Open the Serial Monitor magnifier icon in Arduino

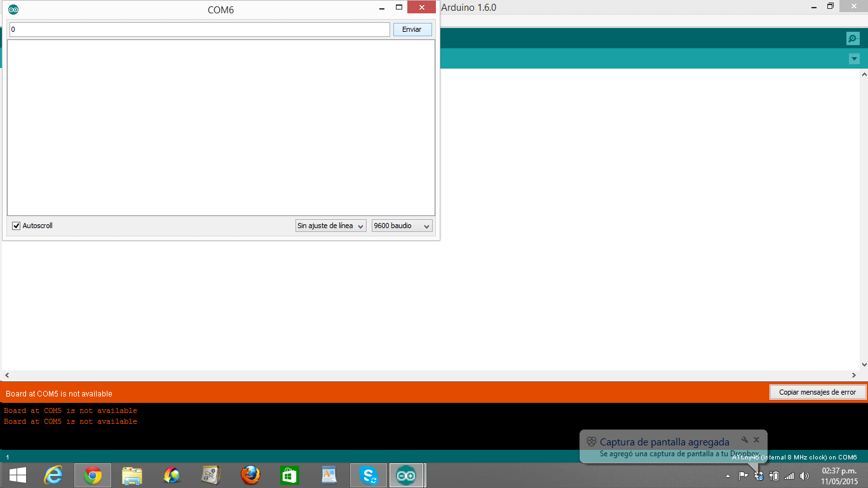[x=853, y=39]
